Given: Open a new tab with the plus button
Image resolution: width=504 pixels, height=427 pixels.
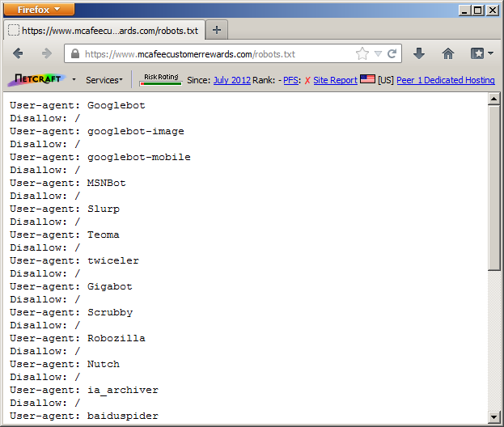Looking at the screenshot, I should [x=217, y=30].
